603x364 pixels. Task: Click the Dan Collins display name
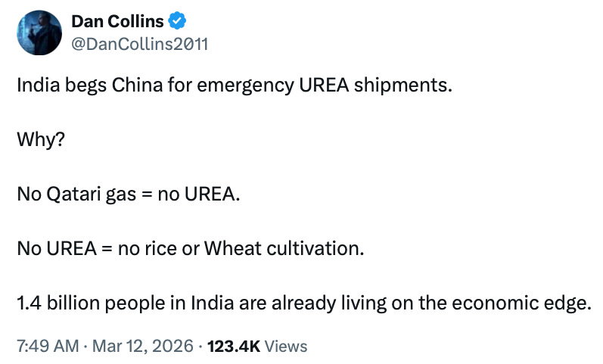tap(117, 22)
